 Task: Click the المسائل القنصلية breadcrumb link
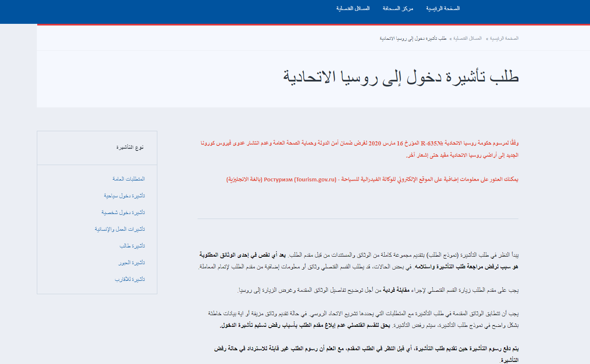pyautogui.click(x=467, y=38)
